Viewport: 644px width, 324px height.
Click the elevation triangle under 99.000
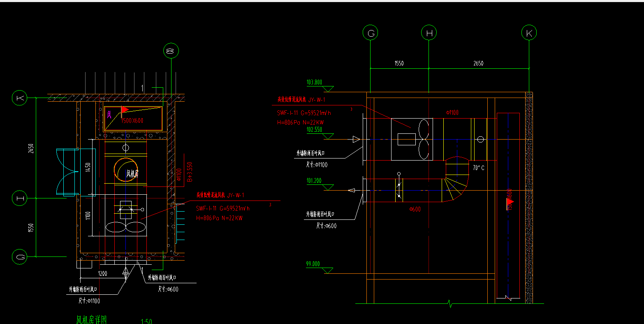(x=328, y=270)
